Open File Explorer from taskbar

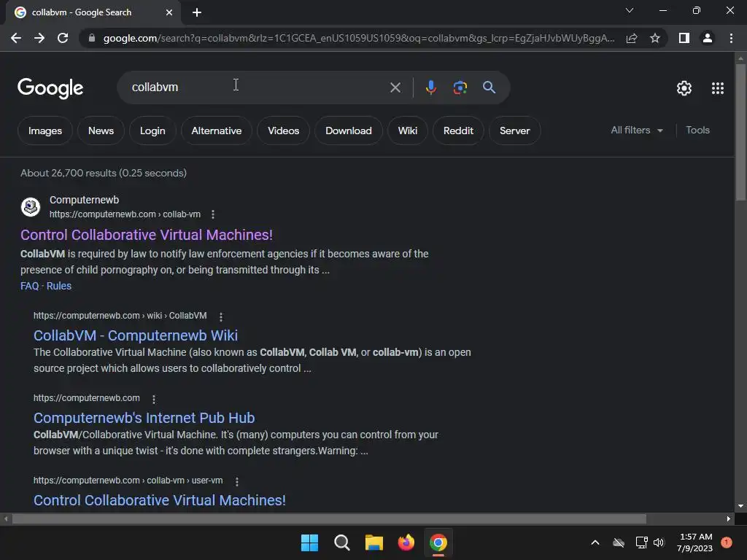(x=374, y=542)
